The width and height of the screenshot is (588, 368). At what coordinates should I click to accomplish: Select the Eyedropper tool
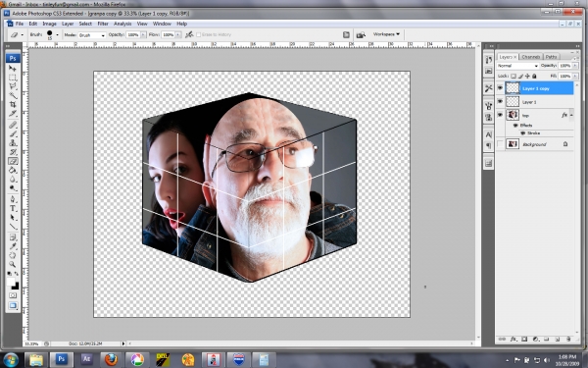click(x=13, y=246)
